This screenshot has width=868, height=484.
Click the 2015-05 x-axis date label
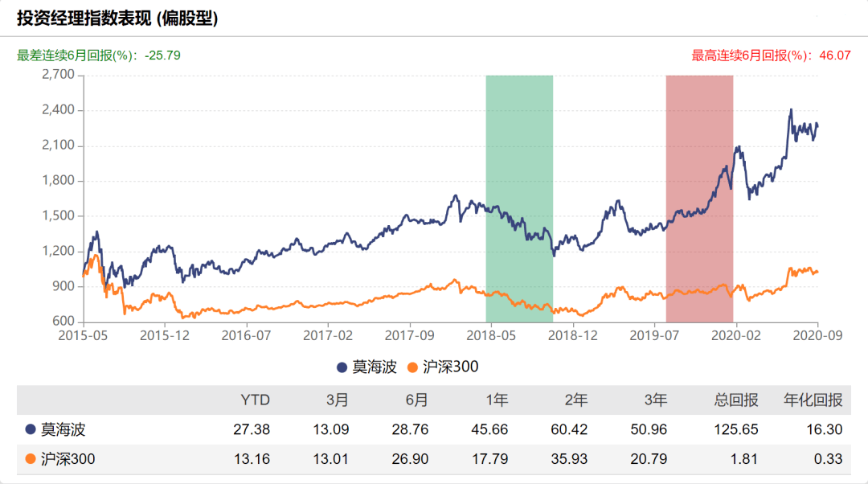click(83, 335)
